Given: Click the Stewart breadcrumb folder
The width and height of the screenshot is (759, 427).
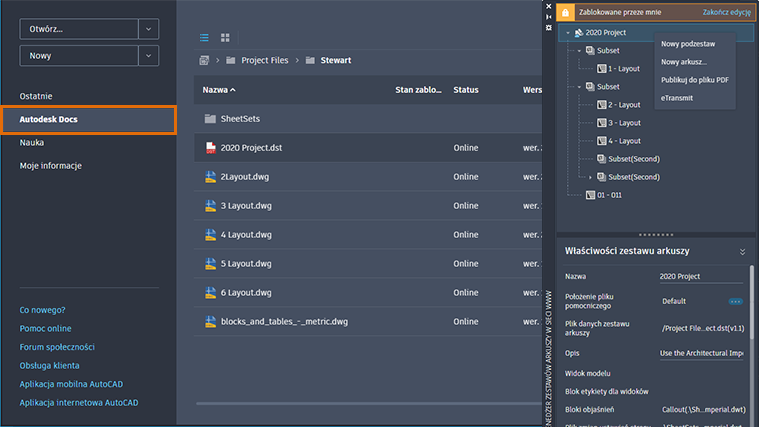Looking at the screenshot, I should 335,60.
